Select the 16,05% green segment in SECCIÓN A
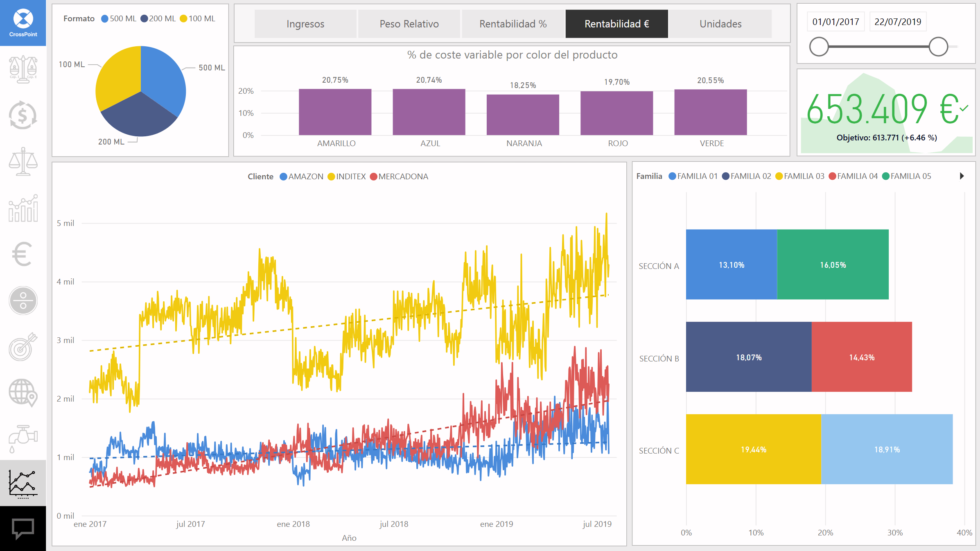 click(833, 264)
